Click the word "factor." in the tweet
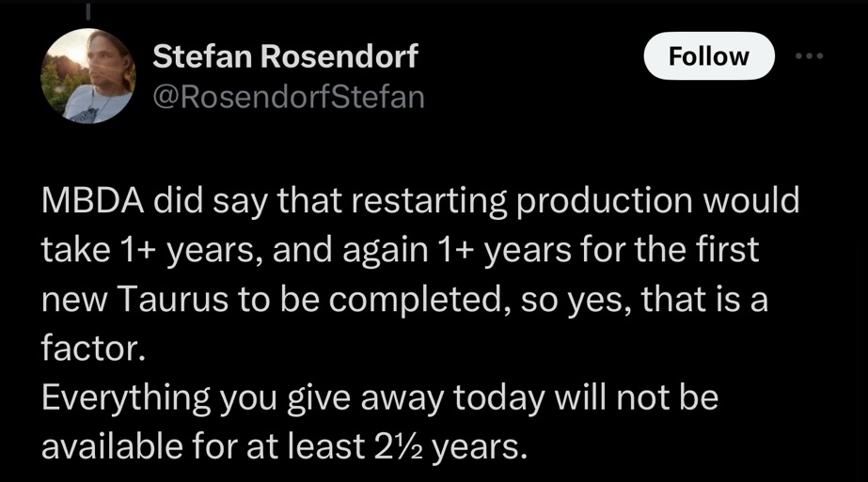Screen dimensions: 868x482 tap(94, 348)
